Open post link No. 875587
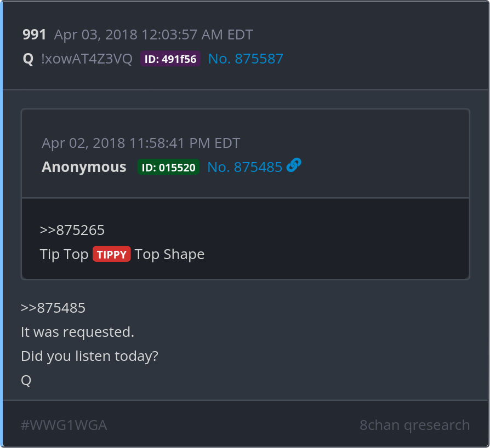The width and height of the screenshot is (490, 448). 246,59
